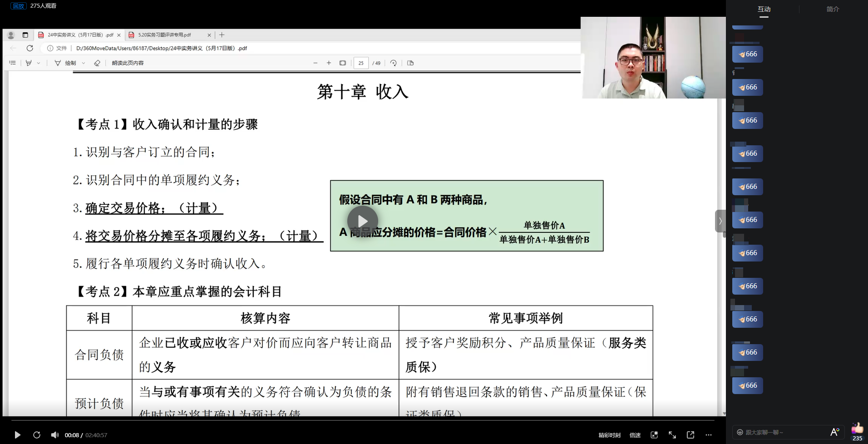Click the thumbs-up like icon
The image size is (868, 444).
pyautogui.click(x=857, y=428)
